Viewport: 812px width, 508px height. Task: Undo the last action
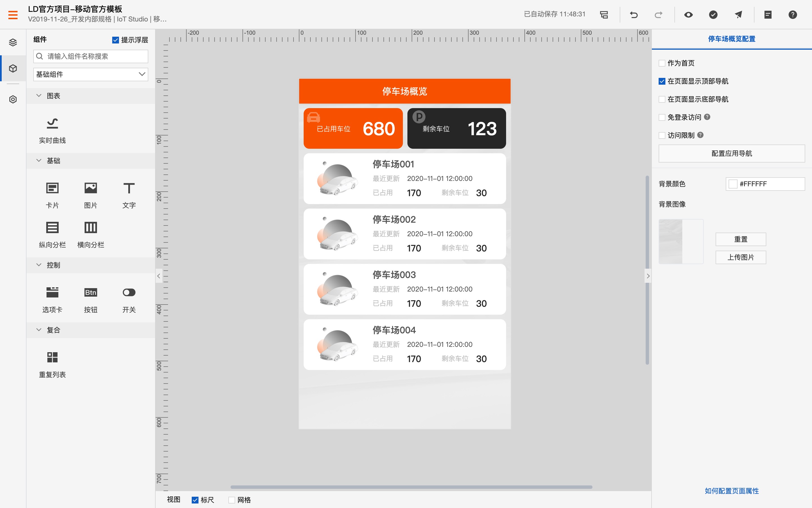point(634,15)
